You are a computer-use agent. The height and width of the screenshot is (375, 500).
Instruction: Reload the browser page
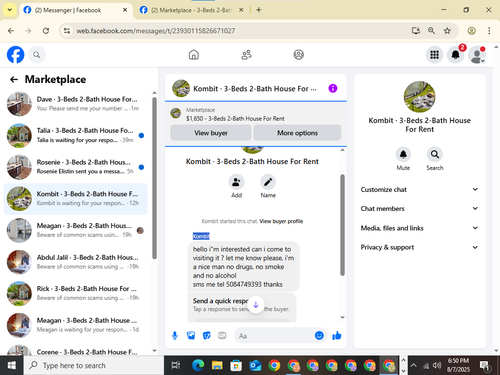click(46, 31)
